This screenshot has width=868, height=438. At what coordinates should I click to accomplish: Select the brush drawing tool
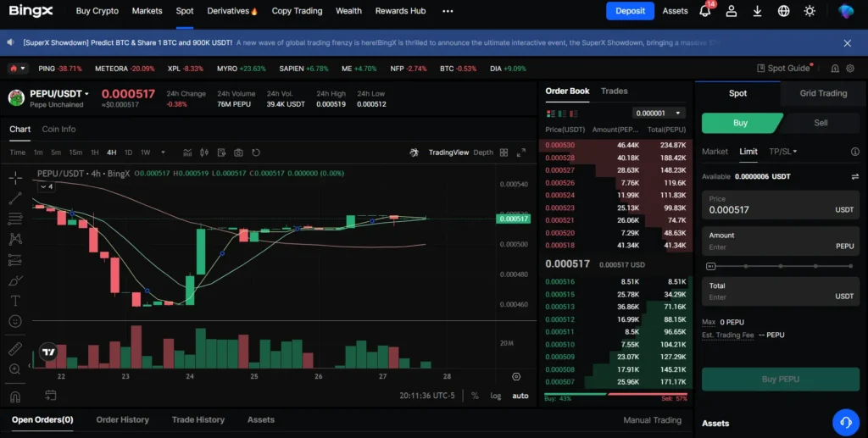point(15,280)
